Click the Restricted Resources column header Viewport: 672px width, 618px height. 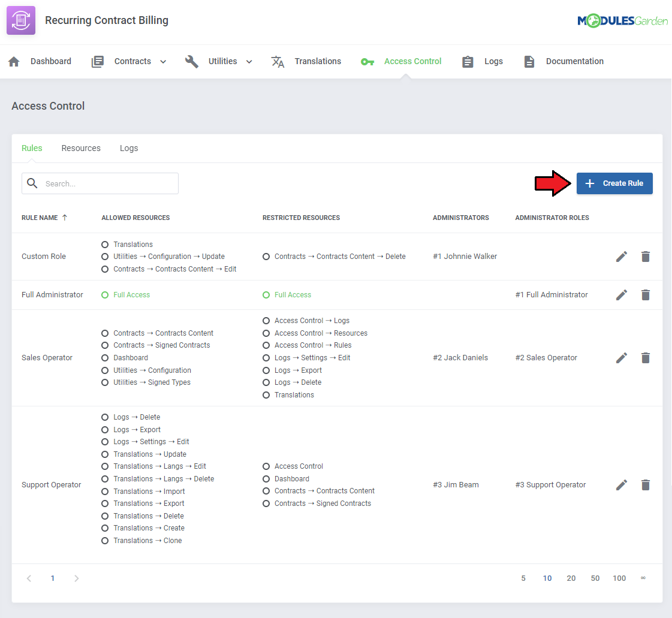[x=301, y=218]
